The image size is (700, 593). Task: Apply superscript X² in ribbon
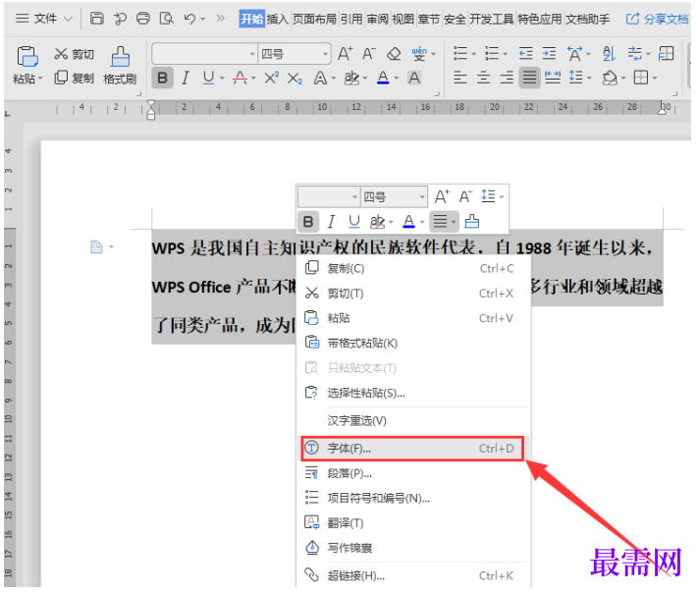point(271,79)
